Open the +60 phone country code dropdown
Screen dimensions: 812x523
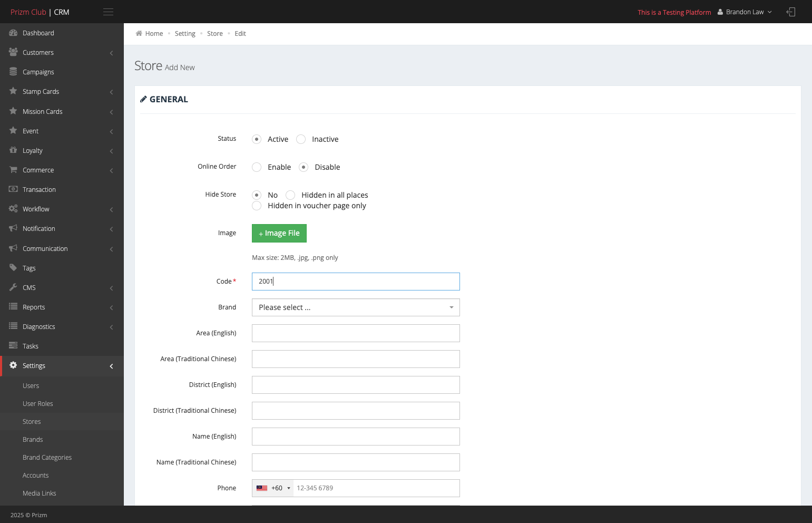273,488
